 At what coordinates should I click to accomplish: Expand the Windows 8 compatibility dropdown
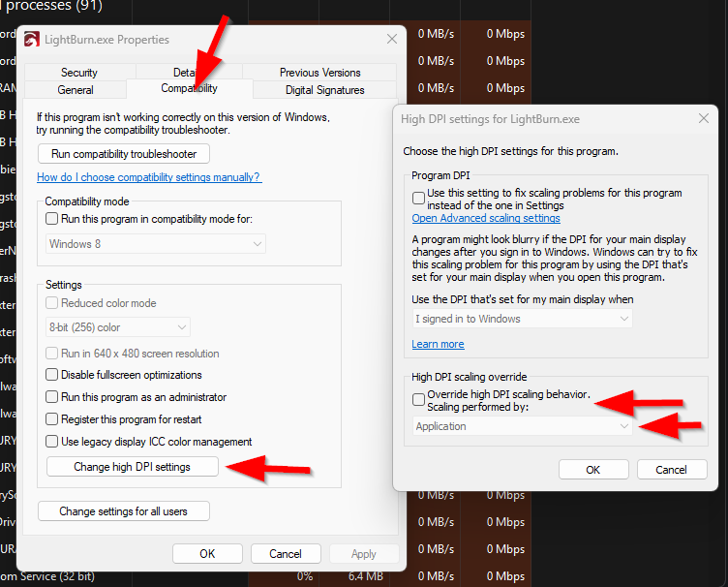click(x=156, y=244)
